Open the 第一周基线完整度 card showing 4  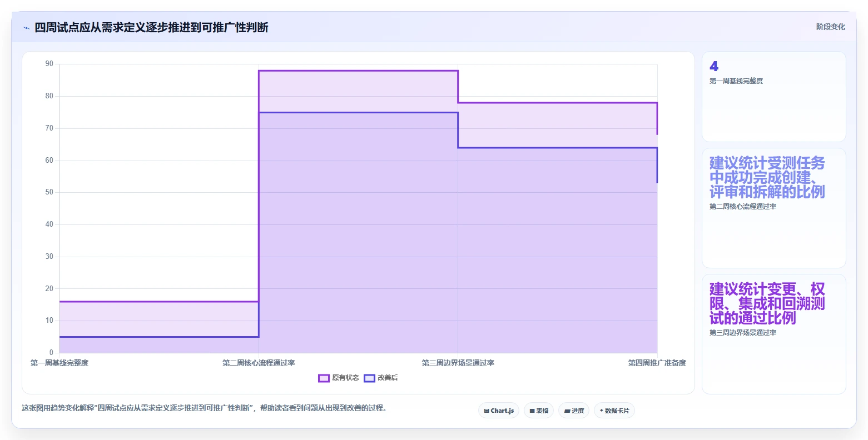[x=773, y=97]
